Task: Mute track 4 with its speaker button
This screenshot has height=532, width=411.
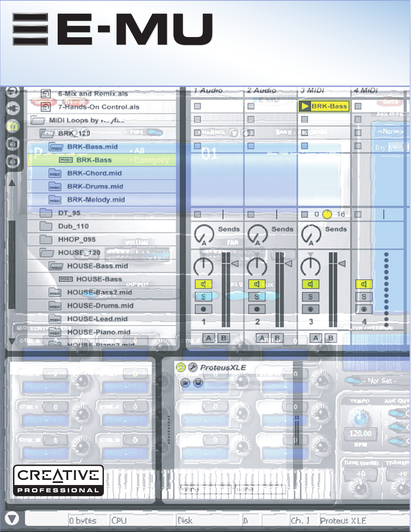Action: (364, 284)
